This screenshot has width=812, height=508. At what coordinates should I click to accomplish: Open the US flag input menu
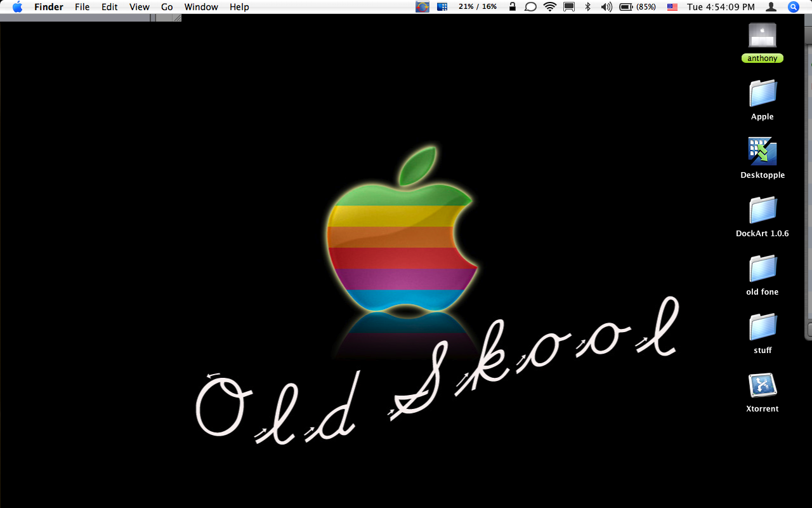(x=672, y=7)
